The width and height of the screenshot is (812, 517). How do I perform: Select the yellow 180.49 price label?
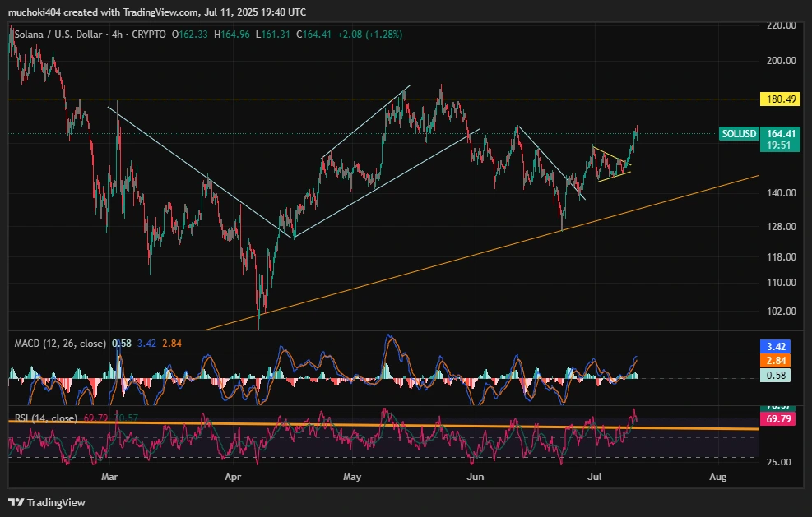pyautogui.click(x=778, y=99)
